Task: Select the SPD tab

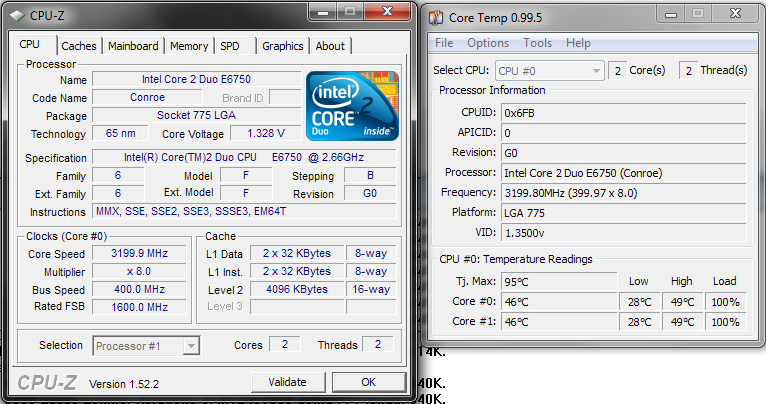Action: [x=230, y=46]
